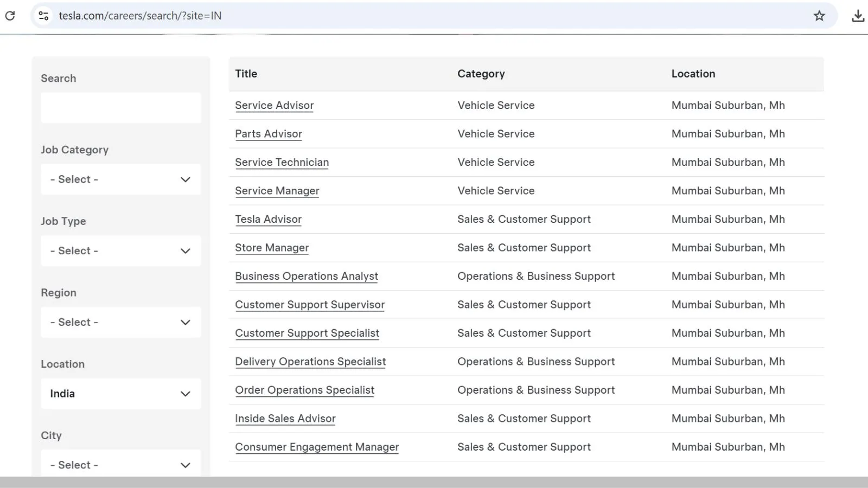
Task: Click Vehicle Service in Service Advisor row
Action: click(x=496, y=105)
